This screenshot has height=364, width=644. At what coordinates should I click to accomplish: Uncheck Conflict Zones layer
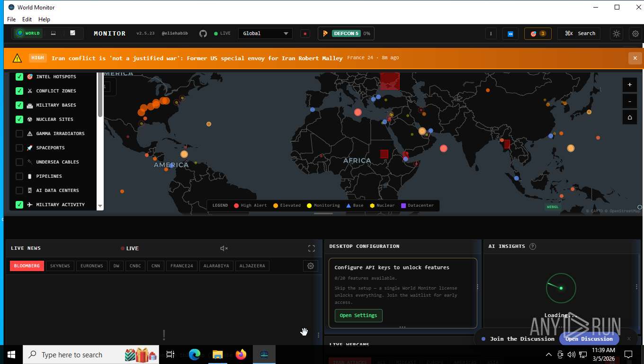(19, 91)
